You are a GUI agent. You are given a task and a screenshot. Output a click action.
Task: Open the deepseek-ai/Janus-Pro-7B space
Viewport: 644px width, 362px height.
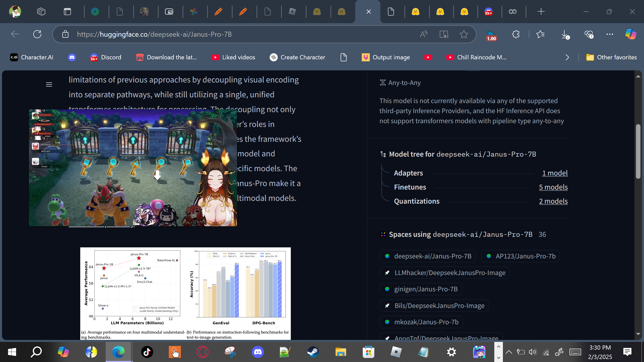pos(428,256)
